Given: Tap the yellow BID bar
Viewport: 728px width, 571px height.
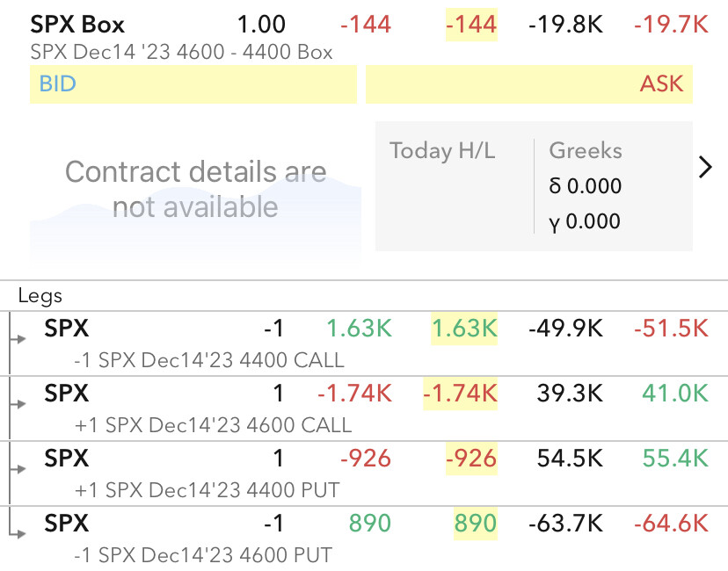Looking at the screenshot, I should (193, 84).
